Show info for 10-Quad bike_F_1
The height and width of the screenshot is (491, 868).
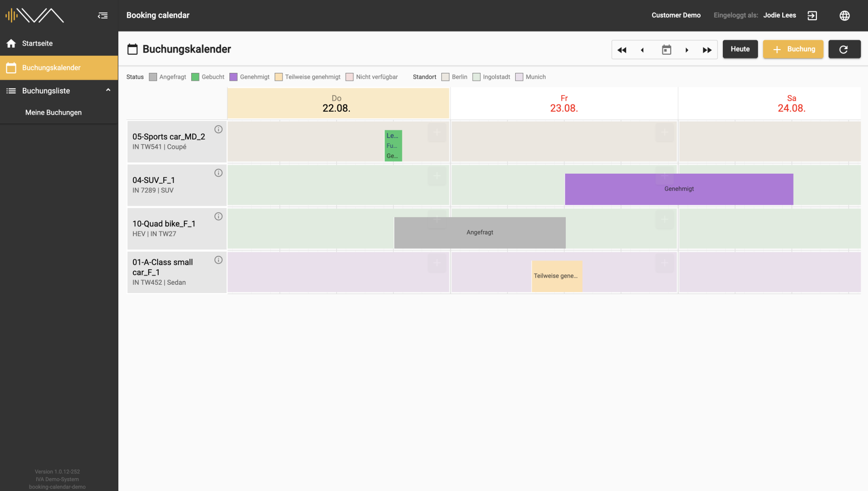[219, 216]
